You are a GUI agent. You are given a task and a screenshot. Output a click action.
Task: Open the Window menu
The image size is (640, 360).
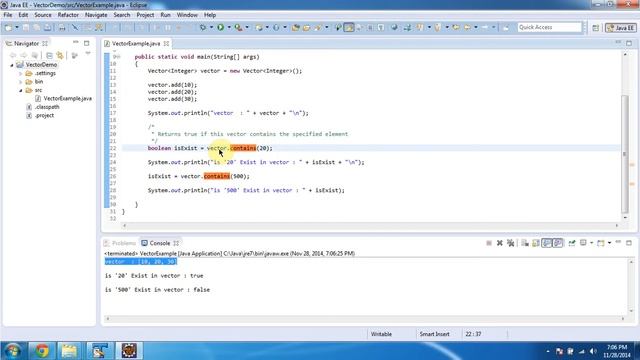pos(187,15)
